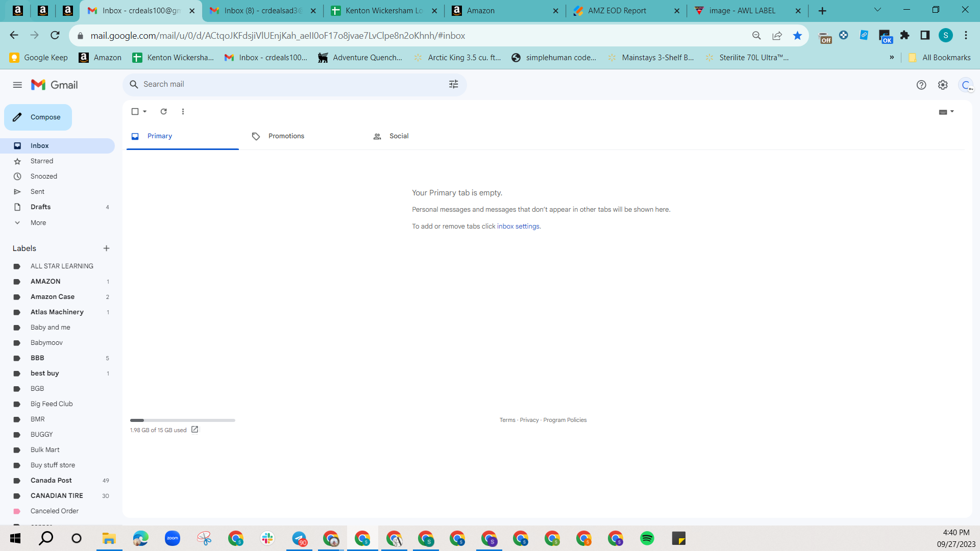Image resolution: width=980 pixels, height=551 pixels.
Task: Open the Program Policies link
Action: 565,420
